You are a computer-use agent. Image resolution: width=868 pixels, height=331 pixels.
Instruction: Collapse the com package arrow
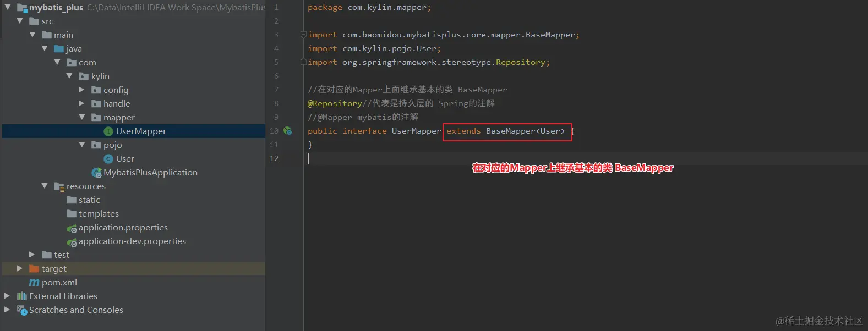point(57,62)
